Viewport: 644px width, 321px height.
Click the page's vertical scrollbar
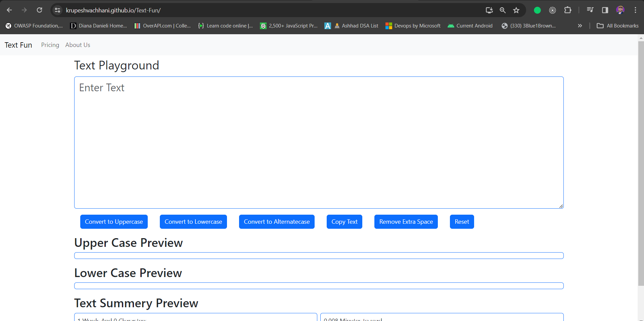click(641, 161)
